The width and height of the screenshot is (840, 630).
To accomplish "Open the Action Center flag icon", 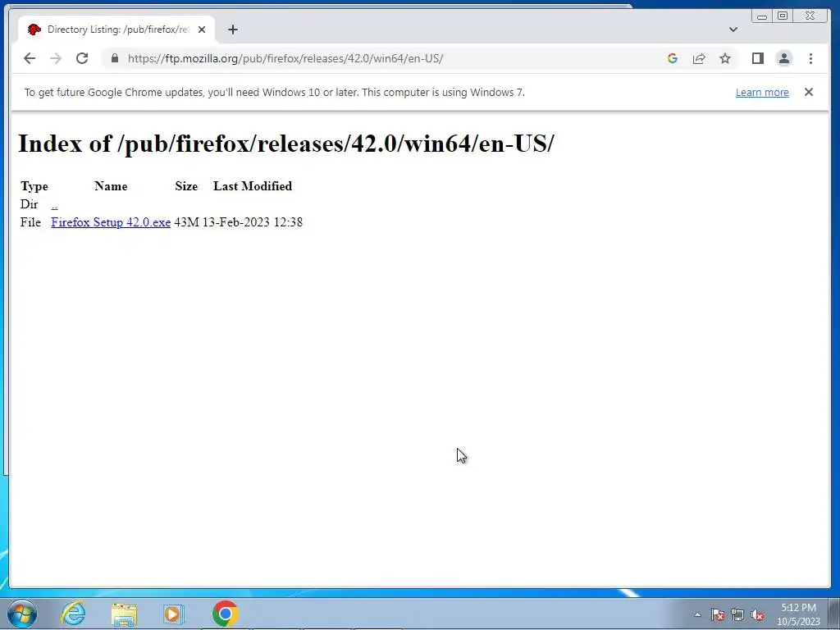I will pyautogui.click(x=717, y=614).
